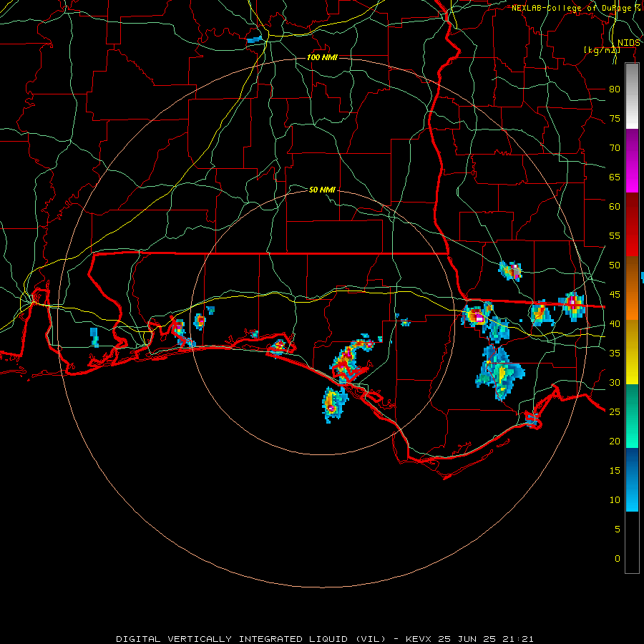This screenshot has width=644, height=644.
Task: Click legend value 20
Action: point(615,441)
